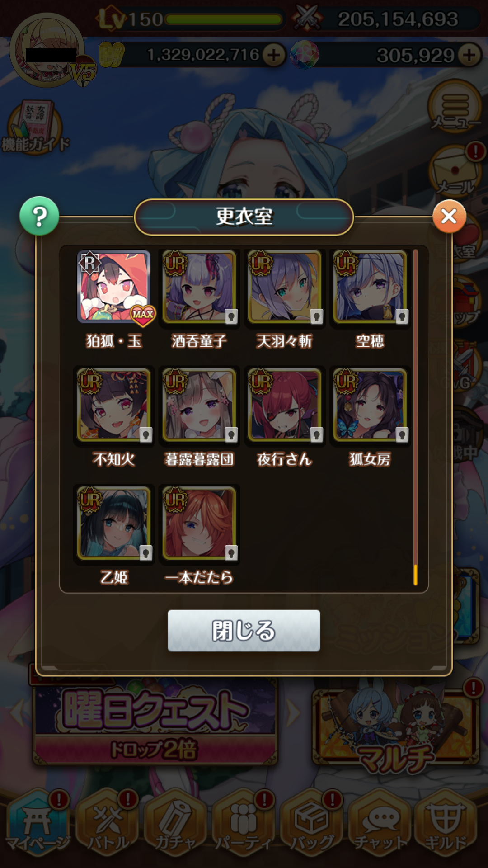This screenshot has width=488, height=868.
Task: Choose the 天羽々斬 character portrait
Action: pyautogui.click(x=285, y=287)
